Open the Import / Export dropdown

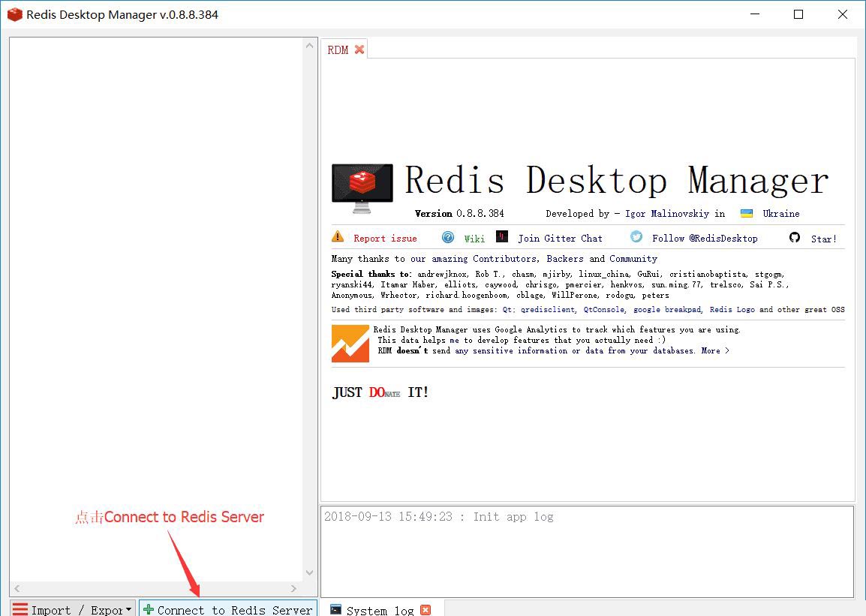pos(72,608)
